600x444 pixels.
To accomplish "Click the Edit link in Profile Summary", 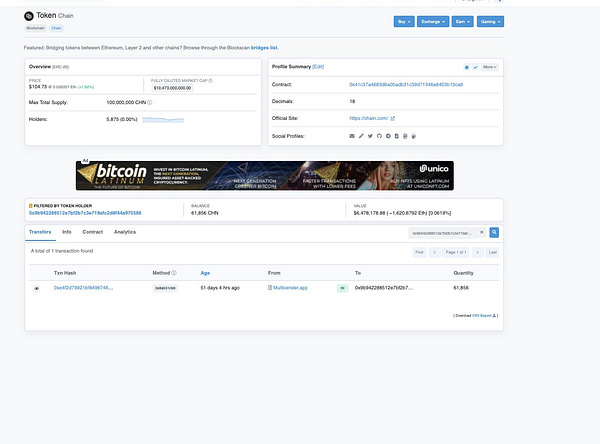I will pyautogui.click(x=318, y=67).
